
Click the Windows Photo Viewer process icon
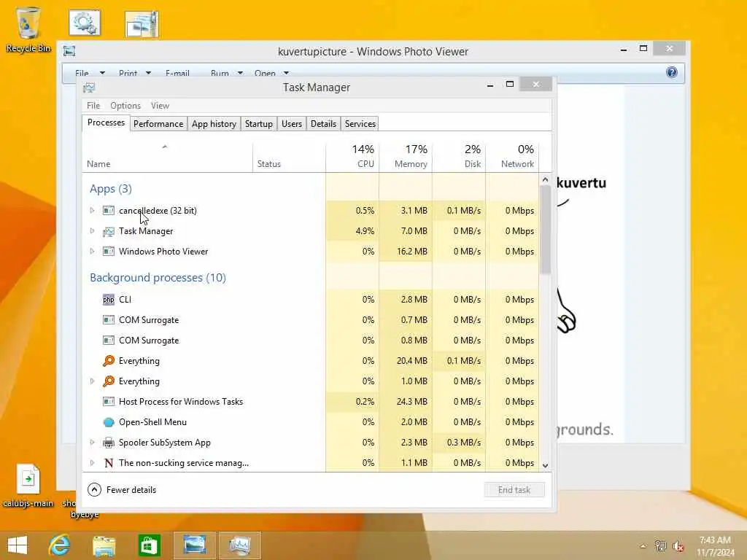click(x=109, y=252)
